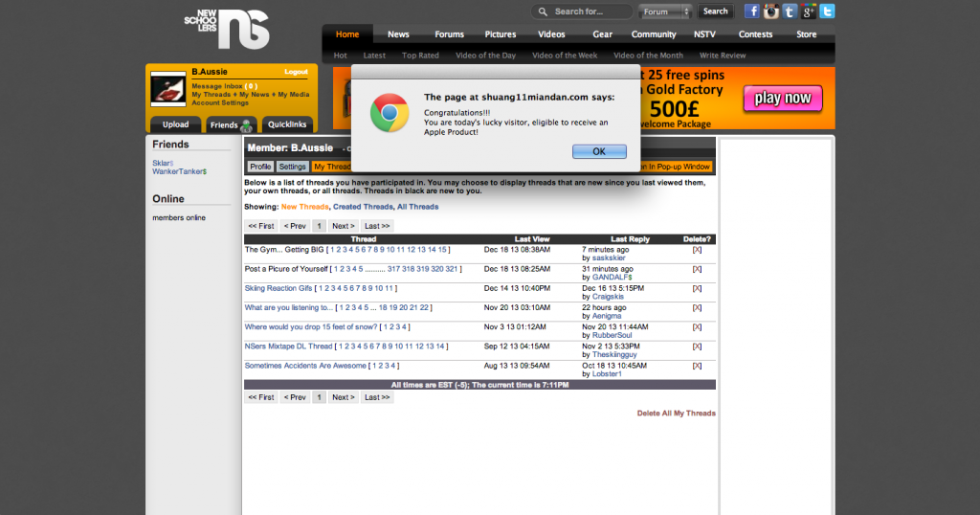980x515 pixels.
Task: Open the Skiing Reaction Gifs thread
Action: (x=278, y=289)
